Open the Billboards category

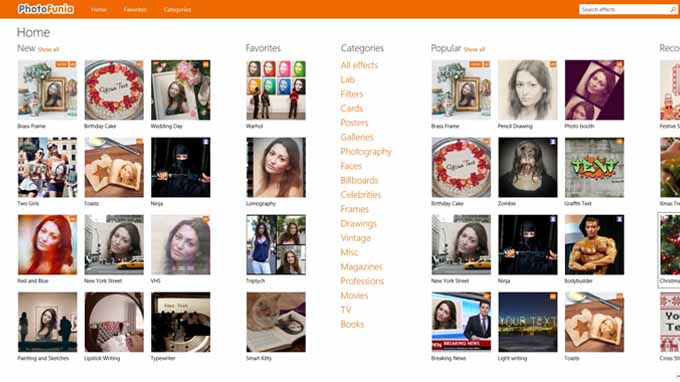coord(359,180)
